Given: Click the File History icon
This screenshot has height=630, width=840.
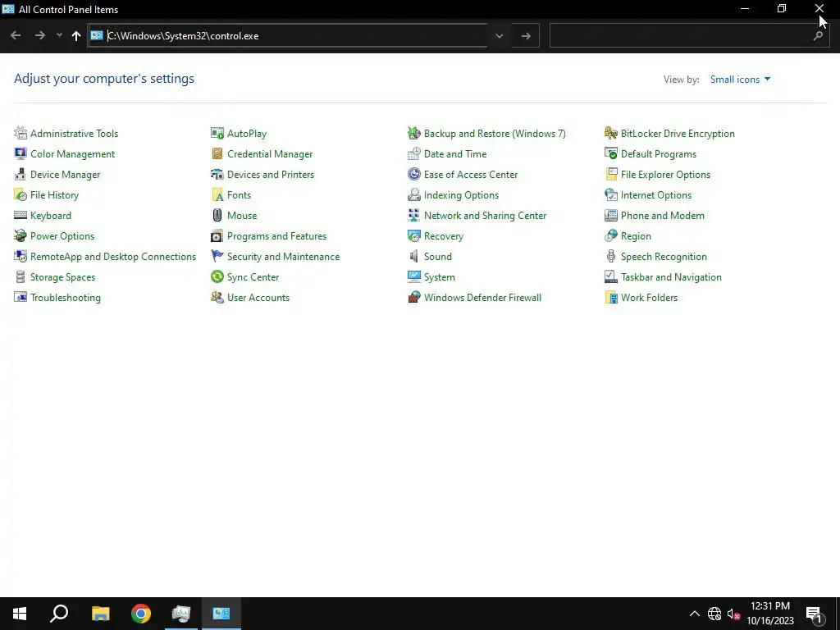Looking at the screenshot, I should point(21,194).
